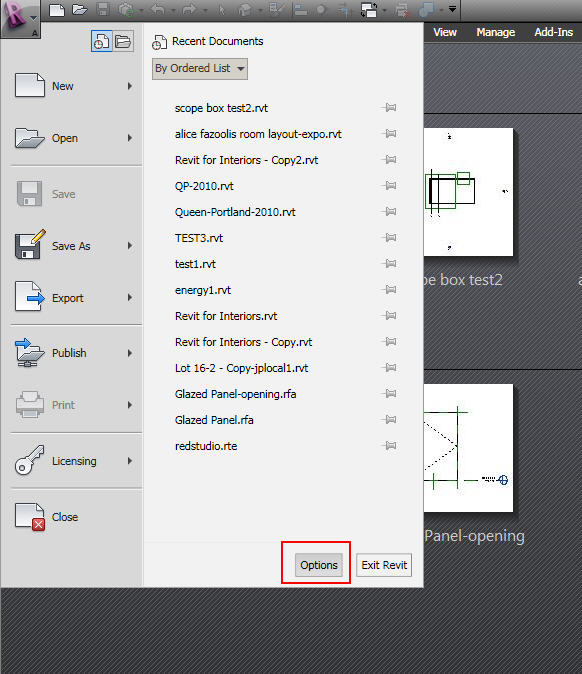Open recent file test1.rvt
Viewport: 582px width, 674px height.
coord(195,264)
